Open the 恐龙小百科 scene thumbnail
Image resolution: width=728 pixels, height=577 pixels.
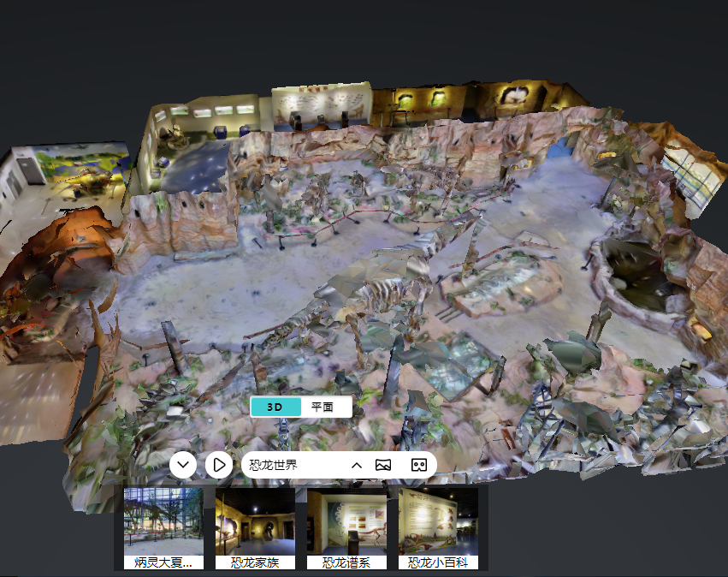tap(438, 529)
